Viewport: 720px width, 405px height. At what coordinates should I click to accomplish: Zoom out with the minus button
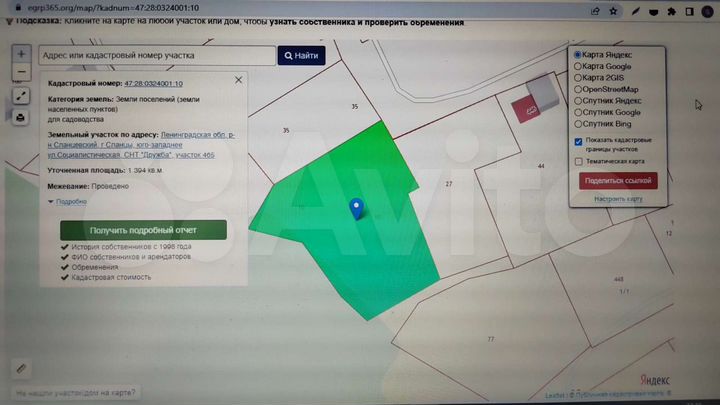coord(21,73)
